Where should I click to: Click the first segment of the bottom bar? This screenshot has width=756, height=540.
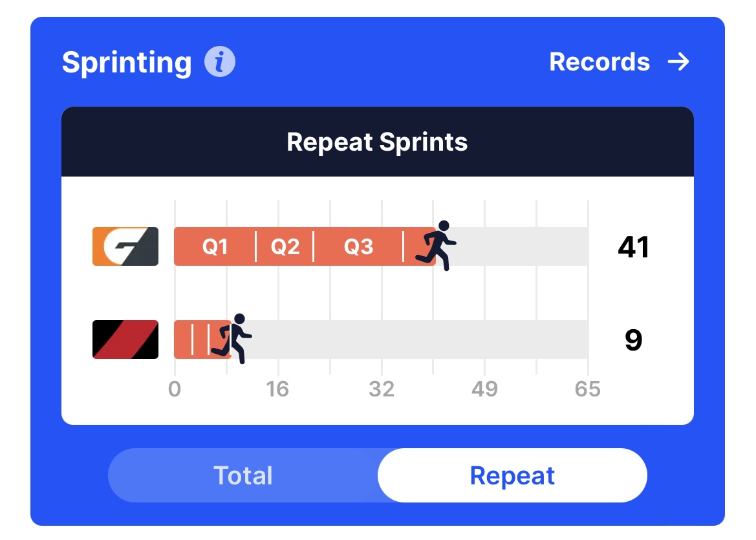tap(183, 340)
